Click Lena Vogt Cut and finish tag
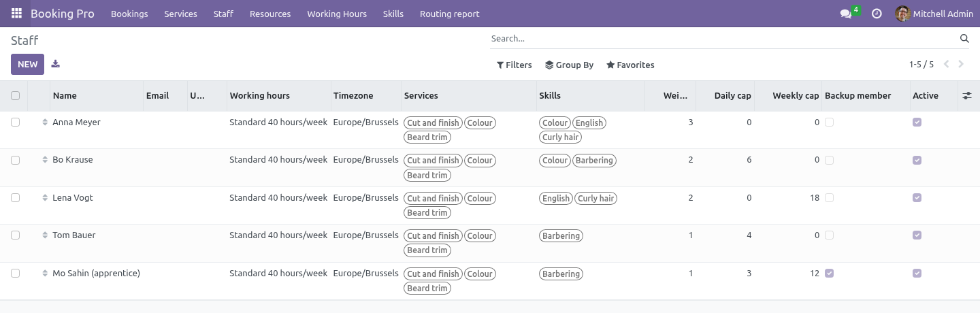 point(434,199)
